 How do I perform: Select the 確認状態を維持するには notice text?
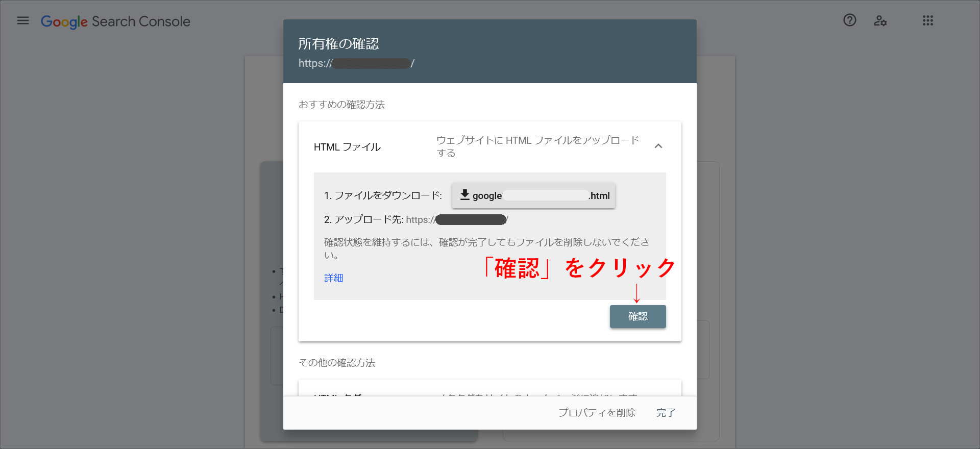(487, 248)
